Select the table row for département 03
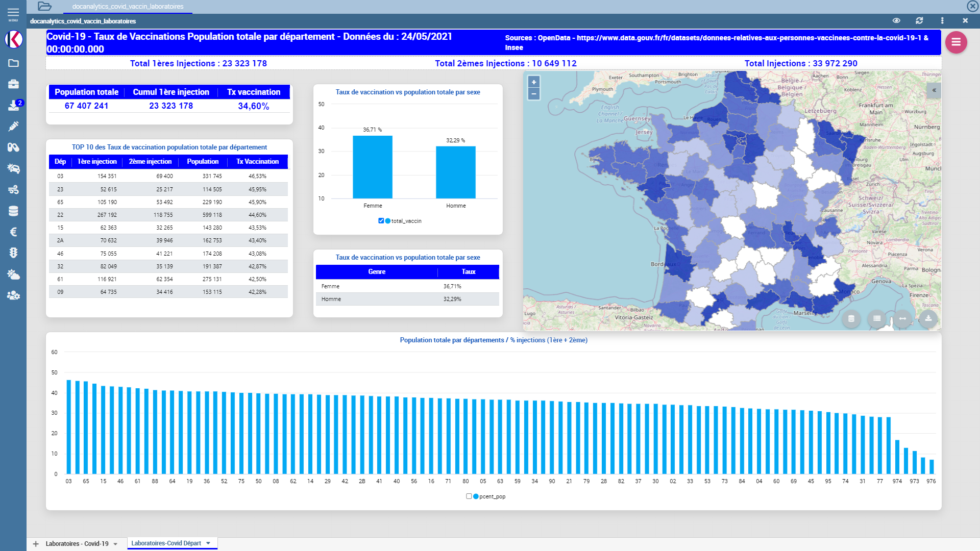Viewport: 980px width, 551px height. click(x=168, y=176)
